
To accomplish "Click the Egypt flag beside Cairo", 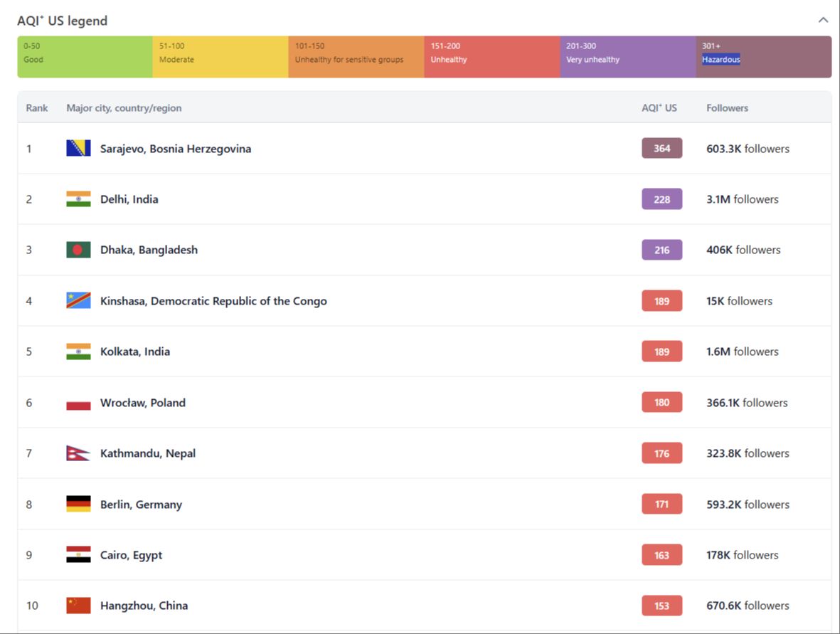I will point(78,555).
